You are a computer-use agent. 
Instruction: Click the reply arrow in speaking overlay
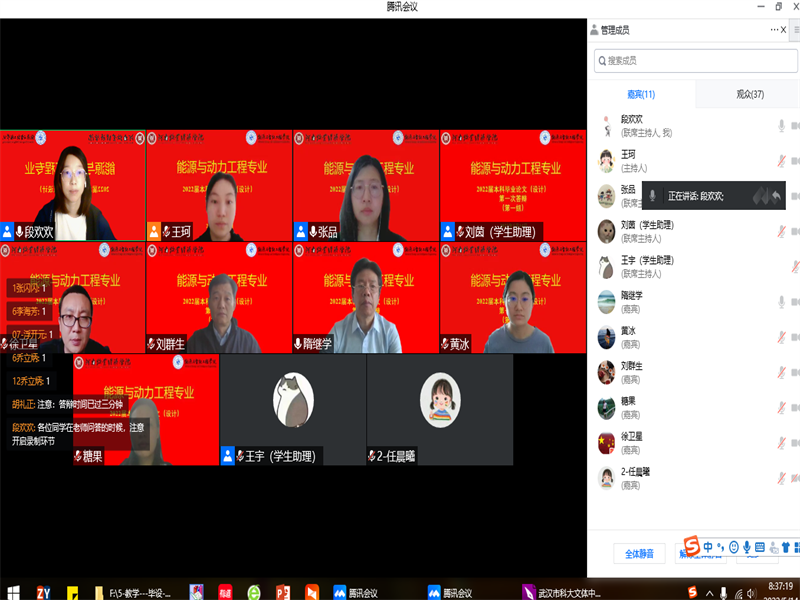pyautogui.click(x=774, y=196)
